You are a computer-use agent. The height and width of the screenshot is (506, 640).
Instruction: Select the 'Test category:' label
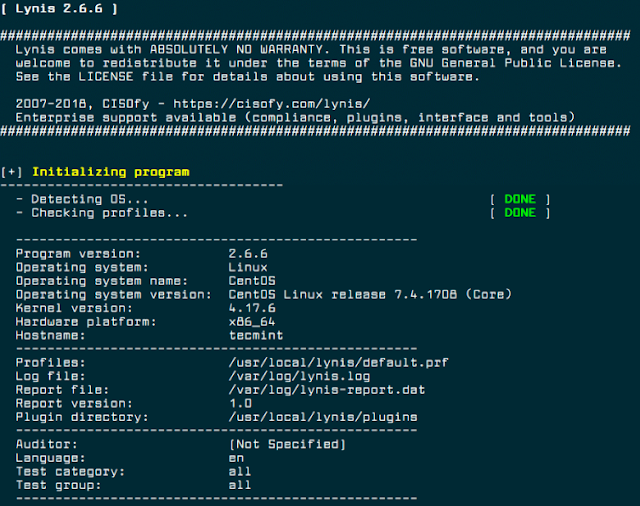coord(70,472)
